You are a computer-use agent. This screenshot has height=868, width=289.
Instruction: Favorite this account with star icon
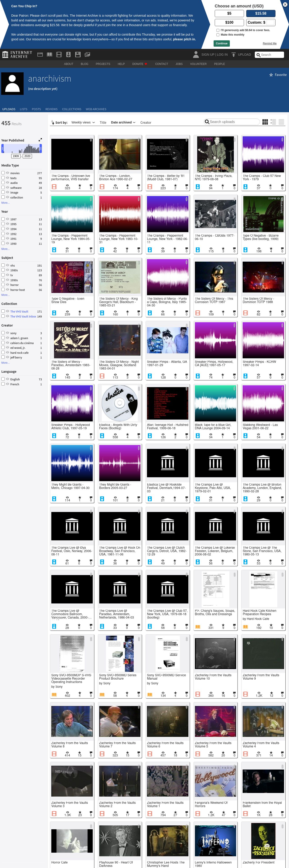(271, 75)
